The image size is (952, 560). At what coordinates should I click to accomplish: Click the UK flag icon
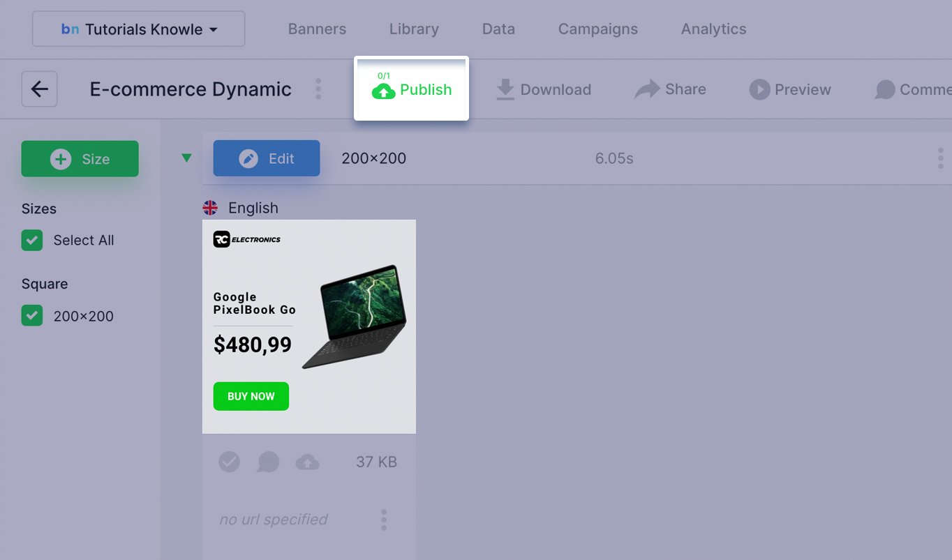210,208
